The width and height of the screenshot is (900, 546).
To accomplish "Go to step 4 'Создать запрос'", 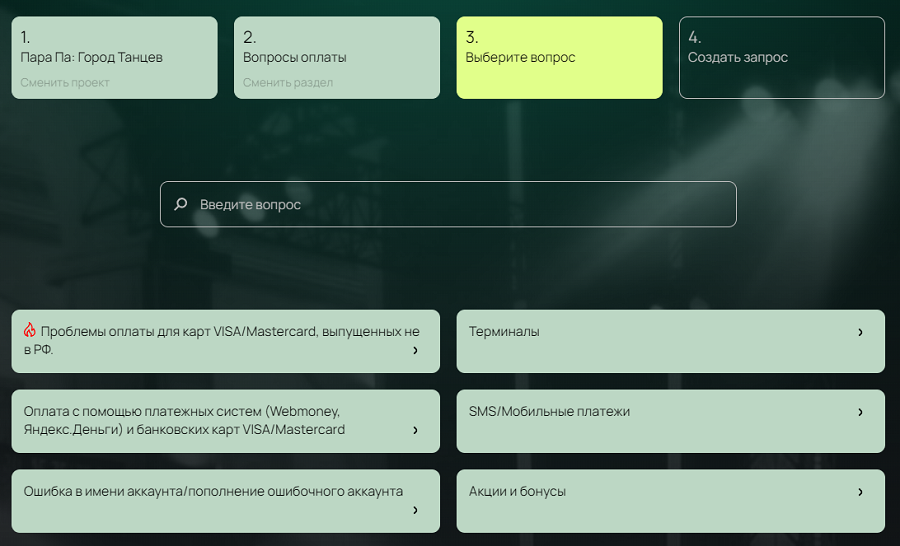I will [781, 57].
